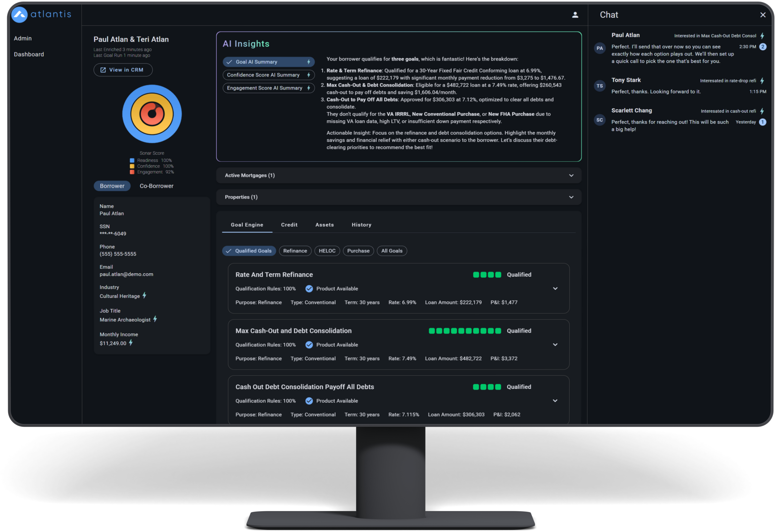
Task: Click green score bar on Max Cash-Out
Action: point(465,331)
